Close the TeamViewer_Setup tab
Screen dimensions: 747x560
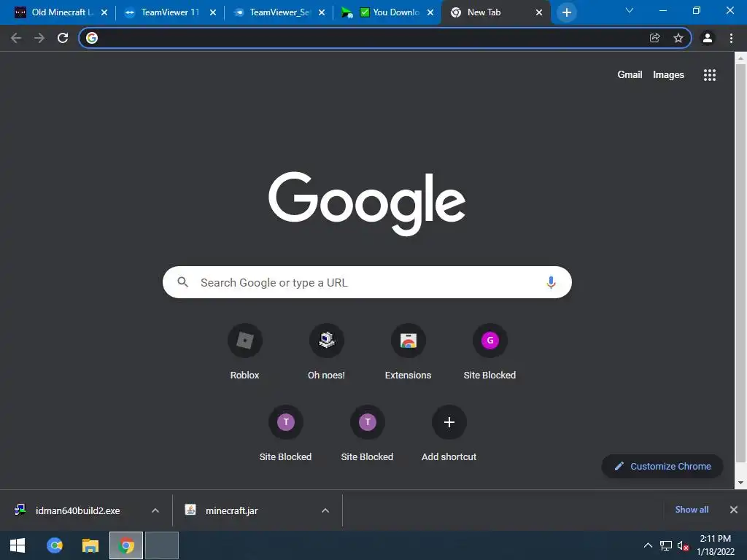[x=322, y=12]
